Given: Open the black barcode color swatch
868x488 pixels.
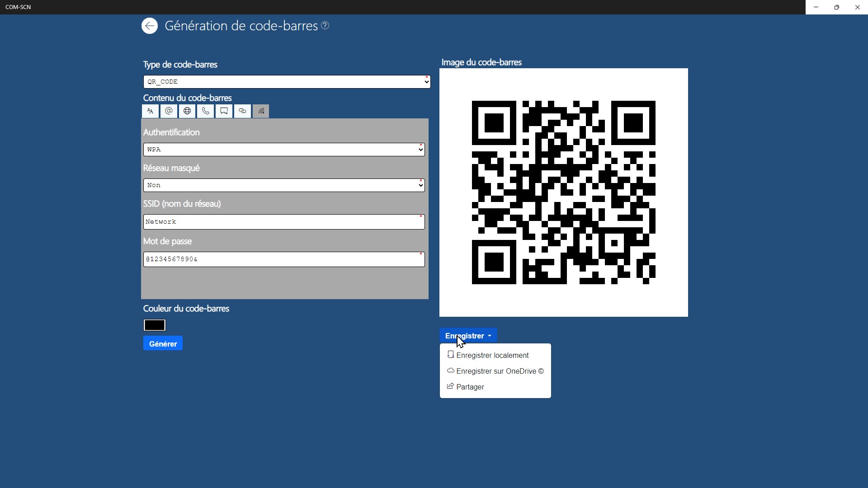Looking at the screenshot, I should point(155,325).
